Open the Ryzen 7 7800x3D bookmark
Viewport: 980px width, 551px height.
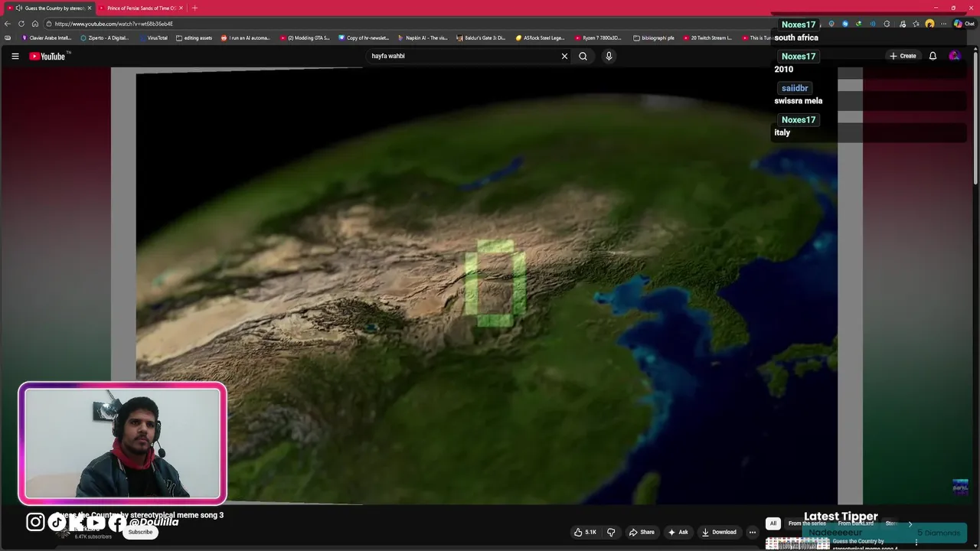coord(599,37)
